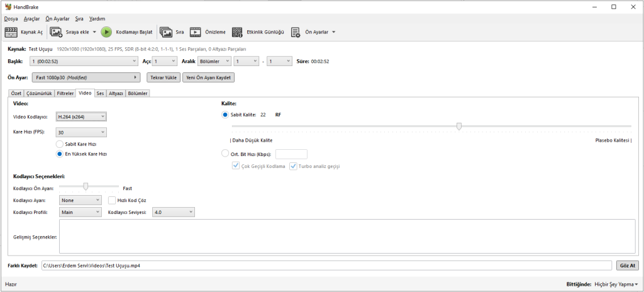Viewport: 644px width, 292px height.
Task: Open the Etkinlik Günlüğü log icon
Action: pyautogui.click(x=237, y=32)
